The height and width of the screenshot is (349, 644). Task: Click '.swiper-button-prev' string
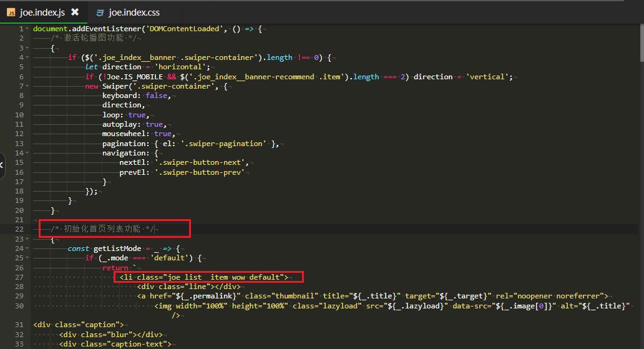[199, 172]
